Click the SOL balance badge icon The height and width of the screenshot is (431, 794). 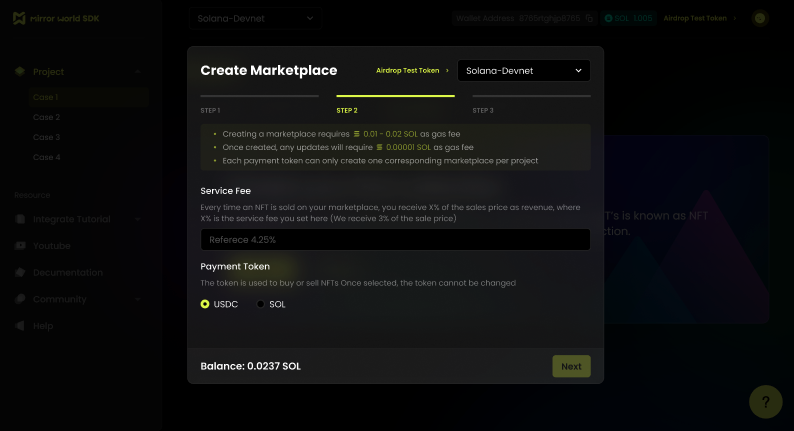(608, 18)
